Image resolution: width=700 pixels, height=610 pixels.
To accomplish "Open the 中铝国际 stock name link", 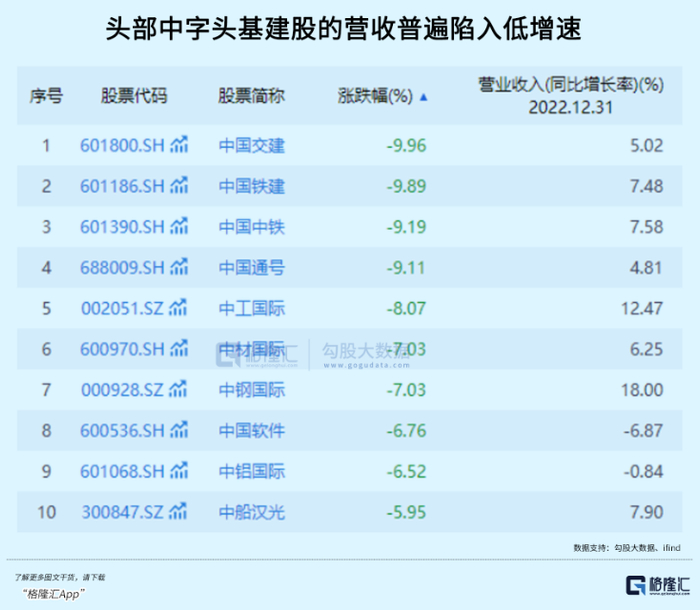I will click(x=252, y=472).
